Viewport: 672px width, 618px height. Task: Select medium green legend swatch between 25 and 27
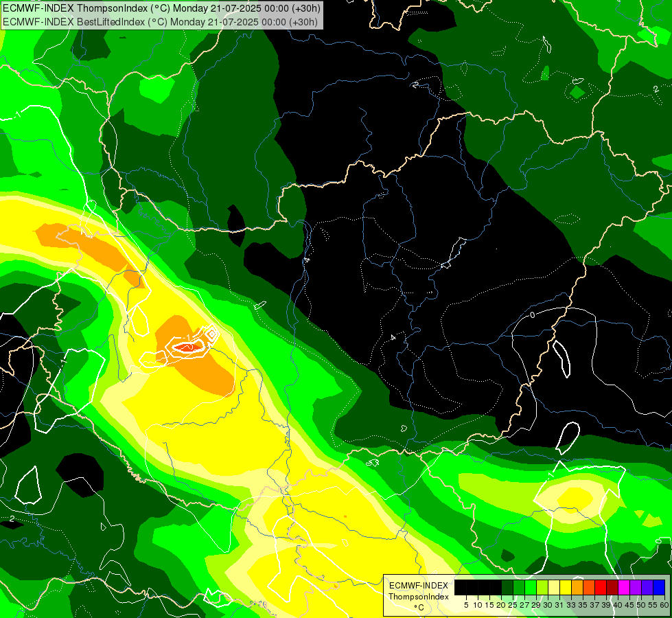coord(518,587)
